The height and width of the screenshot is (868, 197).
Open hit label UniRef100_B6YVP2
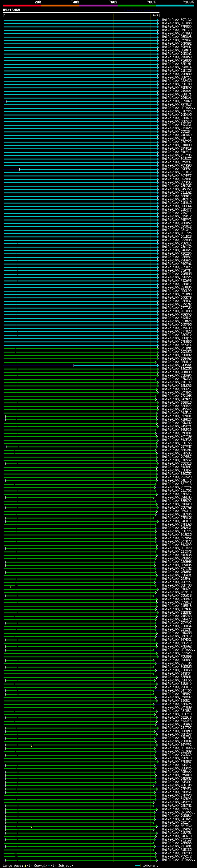point(177,744)
